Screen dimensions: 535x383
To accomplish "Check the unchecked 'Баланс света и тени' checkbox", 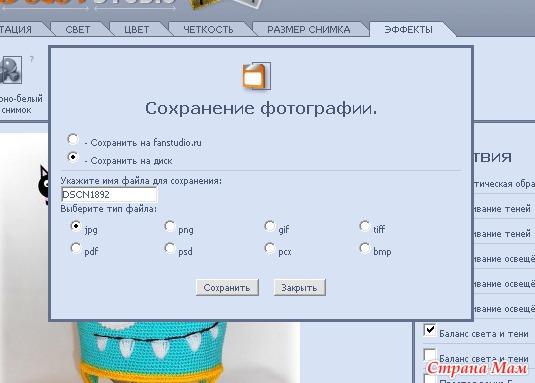I will click(430, 355).
